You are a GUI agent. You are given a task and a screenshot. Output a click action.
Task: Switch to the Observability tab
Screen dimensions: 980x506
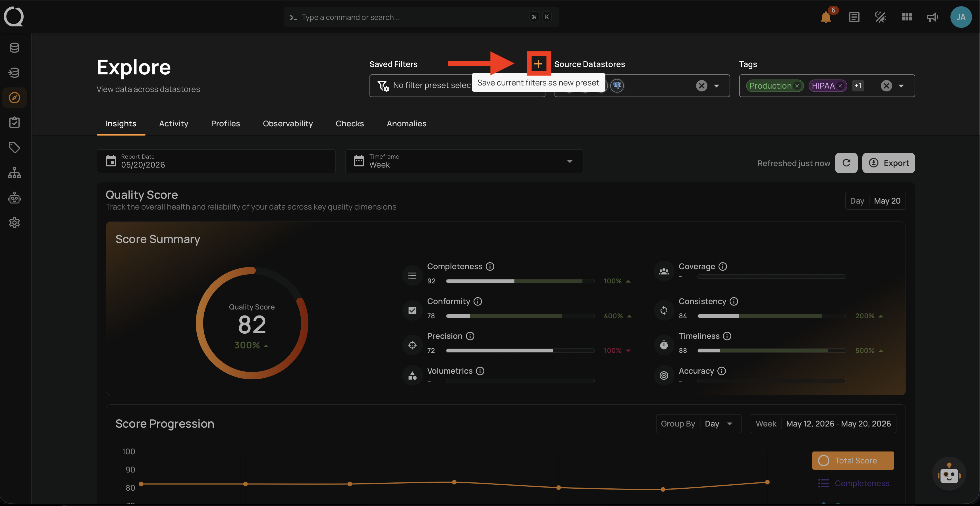click(x=288, y=124)
